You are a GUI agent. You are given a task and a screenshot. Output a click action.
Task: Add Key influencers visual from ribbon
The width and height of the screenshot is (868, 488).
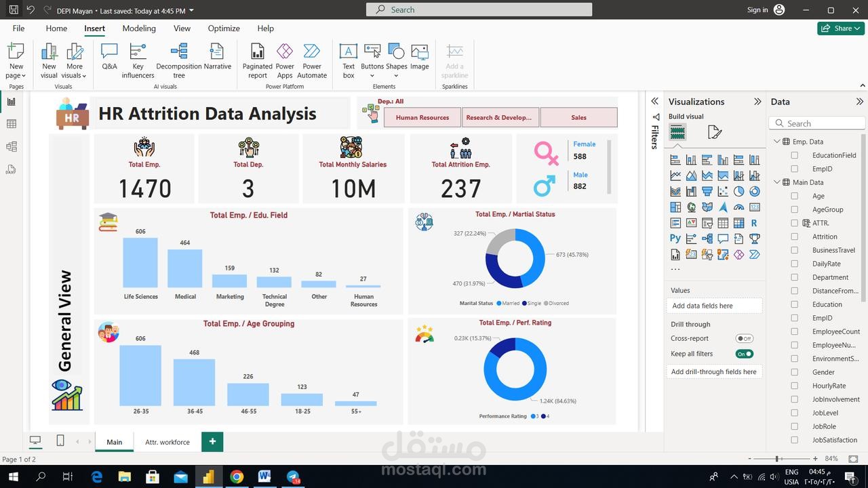click(x=138, y=61)
